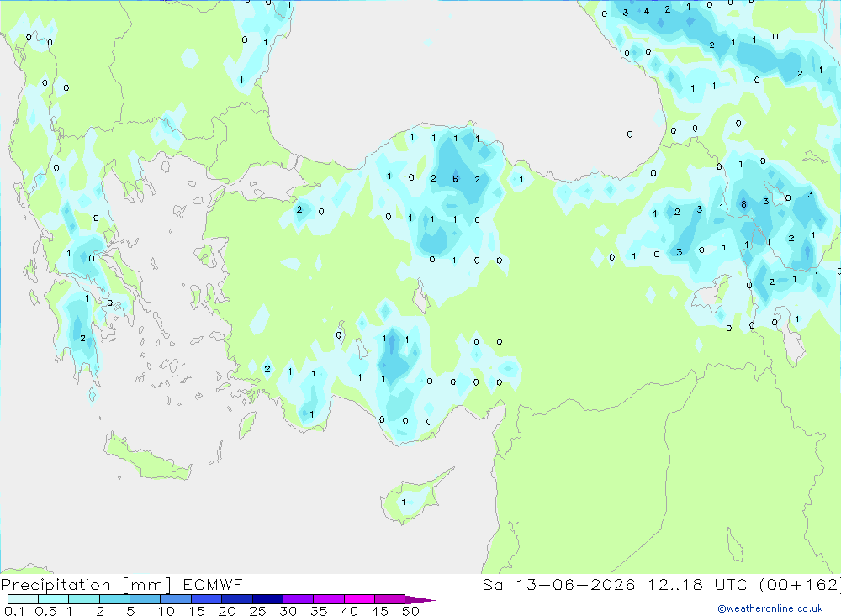Click the "ECMWF" model label
The width and height of the screenshot is (841, 616).
(213, 584)
